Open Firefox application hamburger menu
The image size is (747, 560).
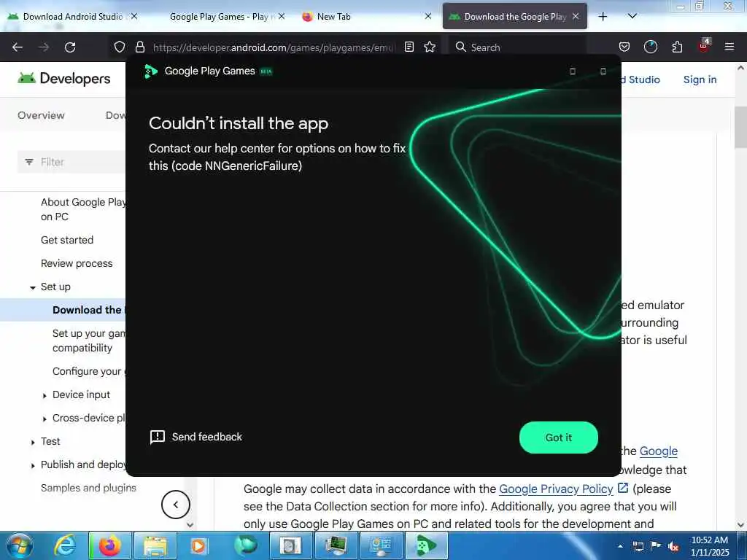point(729,47)
